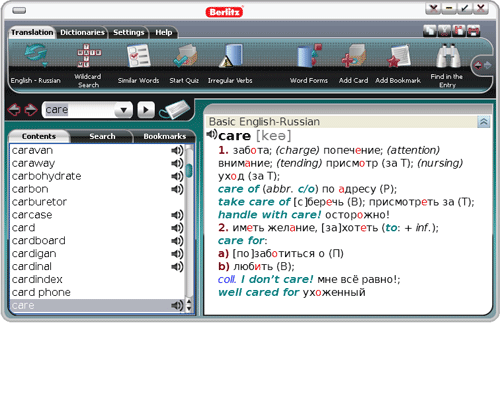Click the cut scissors icon at top right
500x405 pixels.
[444, 31]
